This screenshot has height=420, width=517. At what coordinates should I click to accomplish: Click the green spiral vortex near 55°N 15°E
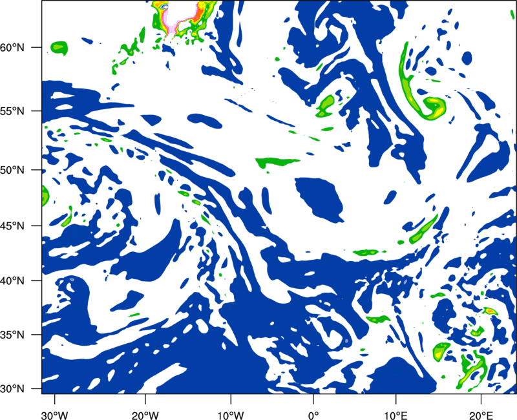tap(433, 107)
